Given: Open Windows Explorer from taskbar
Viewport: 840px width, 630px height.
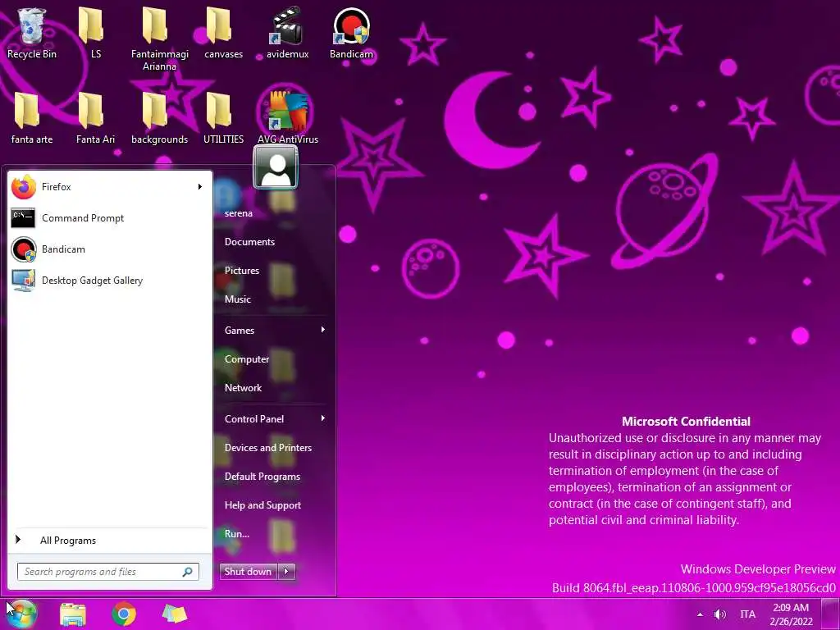Looking at the screenshot, I should (x=73, y=614).
